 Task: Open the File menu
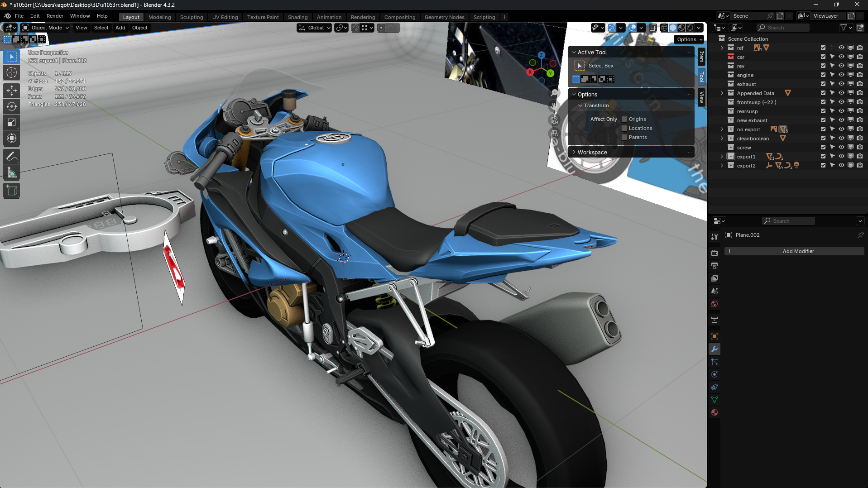(x=19, y=16)
